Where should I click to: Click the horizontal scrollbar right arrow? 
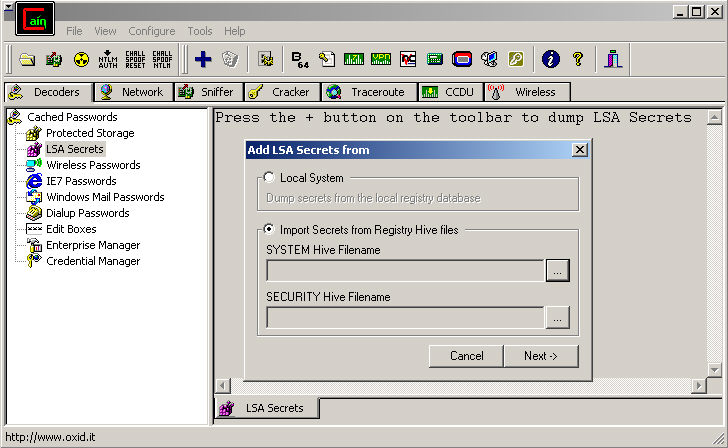click(699, 386)
